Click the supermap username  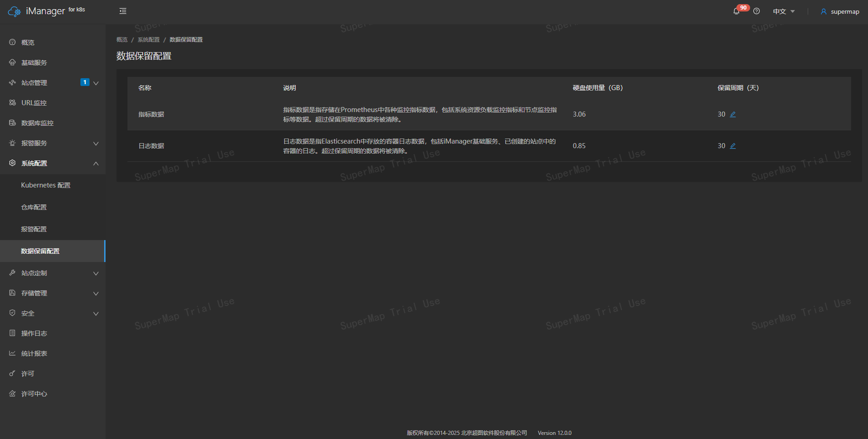(x=845, y=11)
